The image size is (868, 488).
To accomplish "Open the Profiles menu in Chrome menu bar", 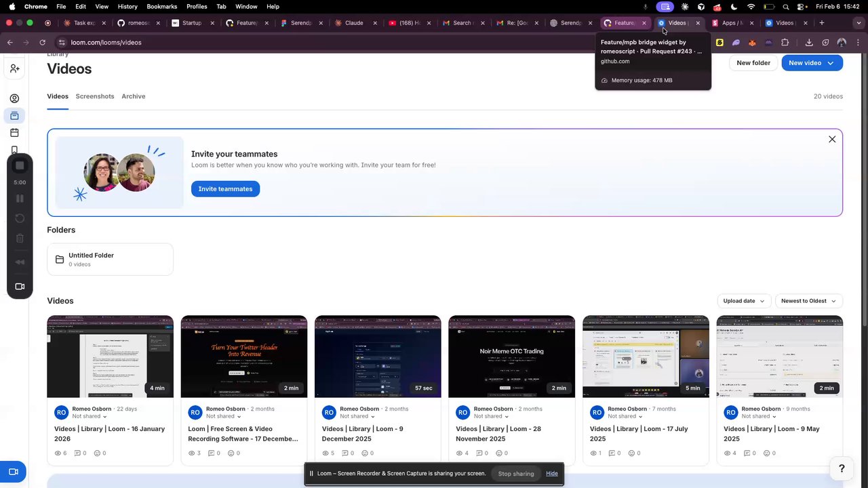I will click(197, 6).
